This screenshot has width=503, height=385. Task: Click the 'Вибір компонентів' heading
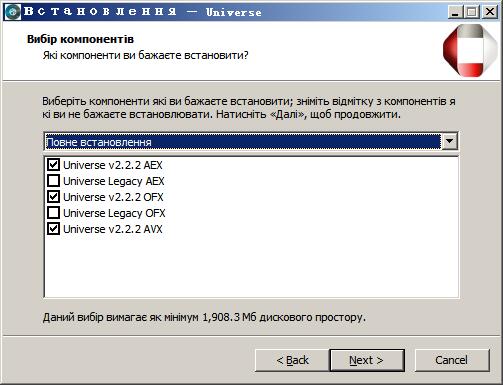tap(80, 39)
